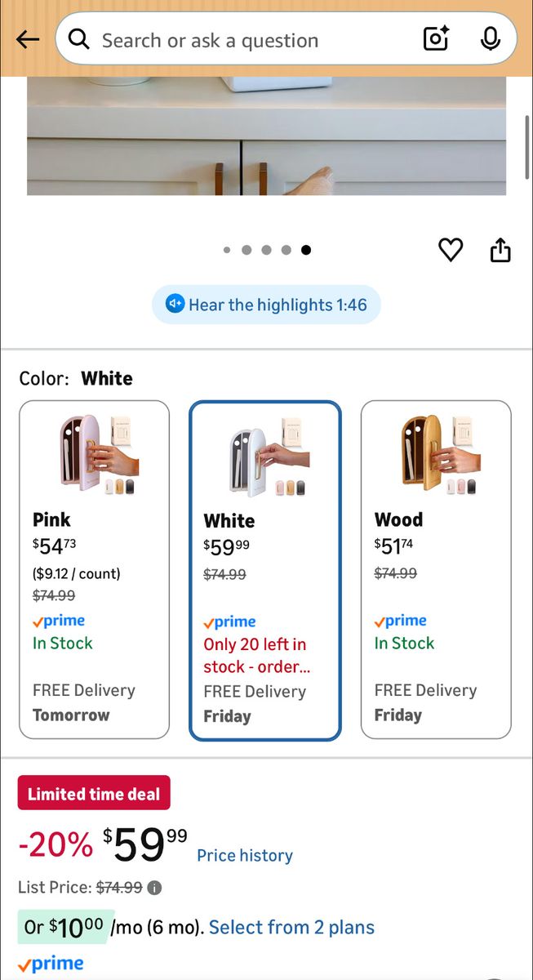This screenshot has height=980, width=533.
Task: Add item to wishlist with heart icon
Action: 451,250
